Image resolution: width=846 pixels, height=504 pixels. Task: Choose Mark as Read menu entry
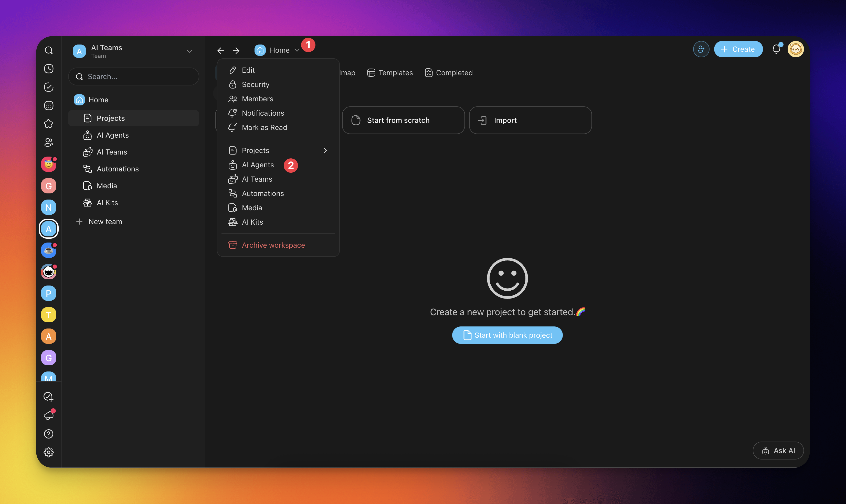[x=264, y=127]
